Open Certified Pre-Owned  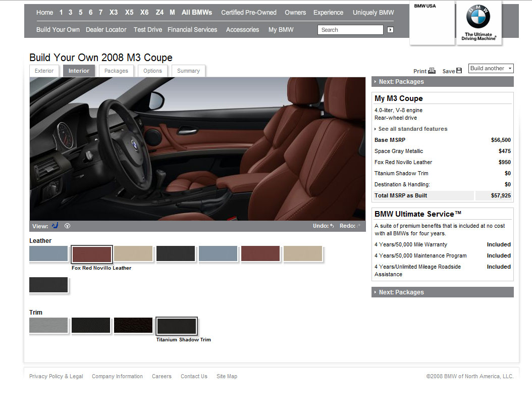249,13
